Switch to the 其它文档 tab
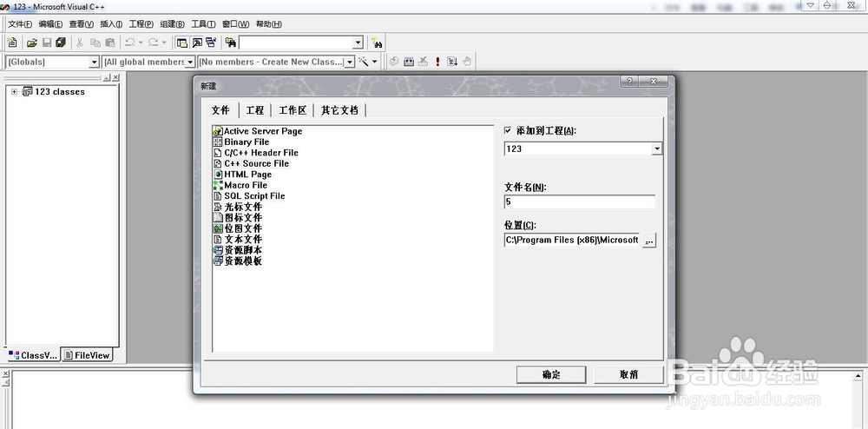868x429 pixels. pyautogui.click(x=340, y=110)
